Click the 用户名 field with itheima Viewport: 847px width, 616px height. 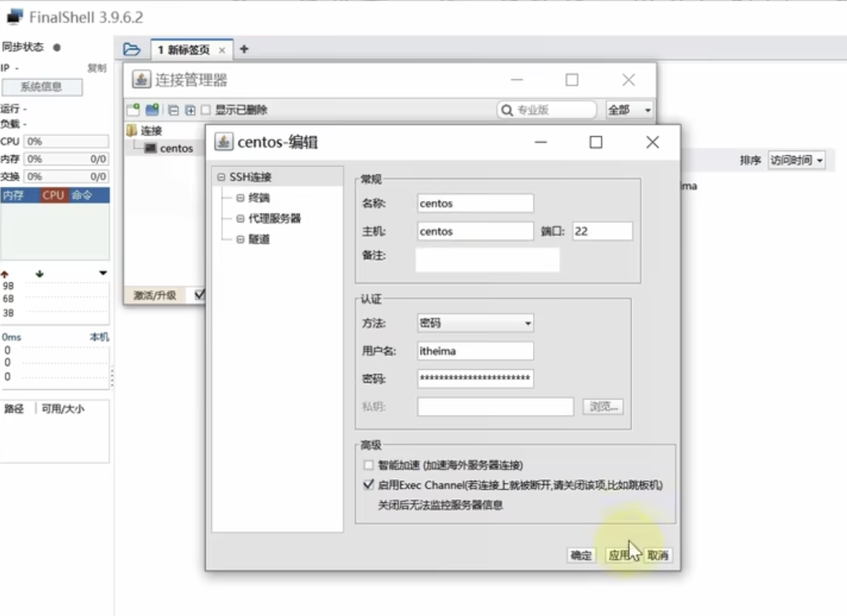(475, 351)
